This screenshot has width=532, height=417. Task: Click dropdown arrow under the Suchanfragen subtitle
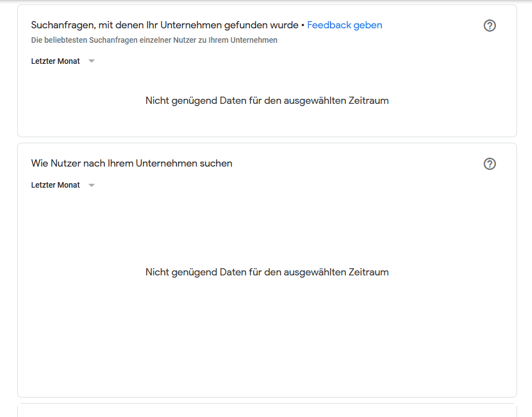92,61
